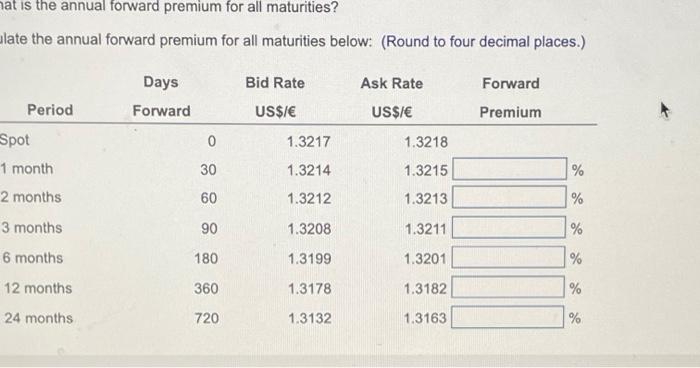This screenshot has height=368, width=700.
Task: Click the 6 months forward premium input
Action: 508,257
